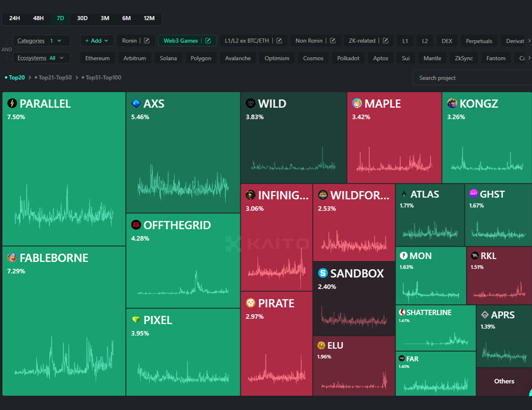Click the OFFTHEGRID logo icon

136,225
